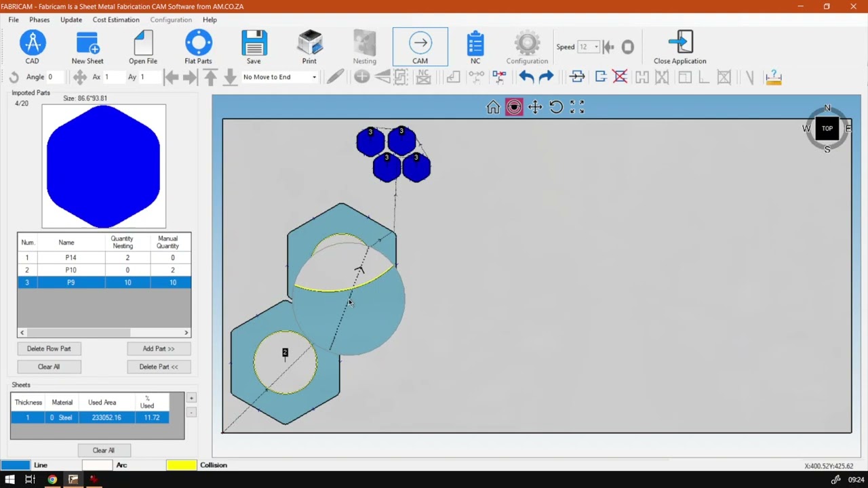Open the Flat Parts tool
Viewport: 868px width, 488px height.
198,47
